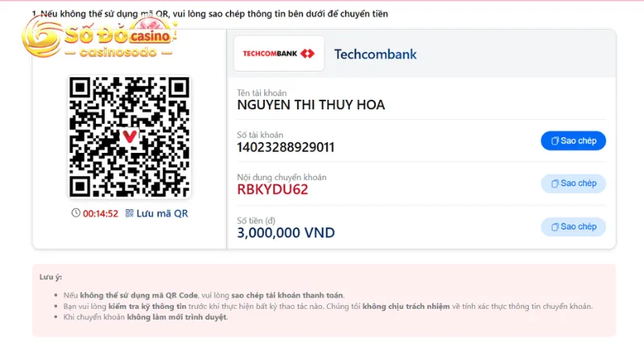644x362 pixels.
Task: Click the 00:14:52 countdown timer
Action: pyautogui.click(x=101, y=214)
